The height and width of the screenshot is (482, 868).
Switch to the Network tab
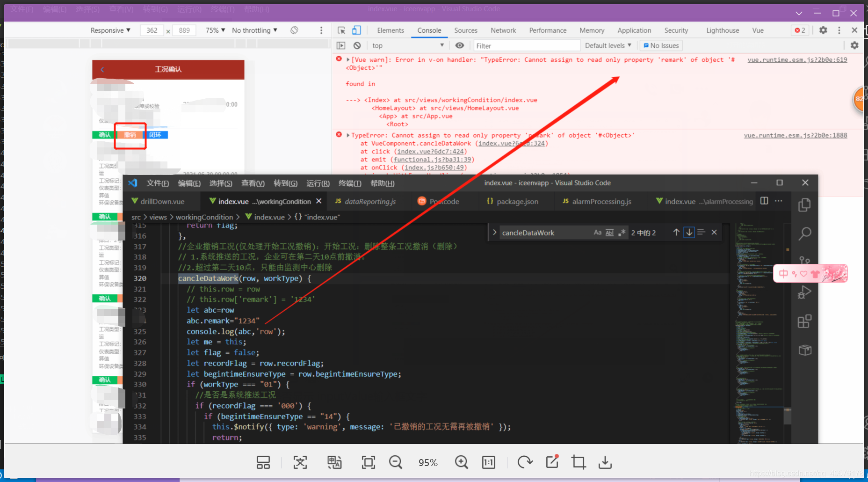[x=503, y=30]
